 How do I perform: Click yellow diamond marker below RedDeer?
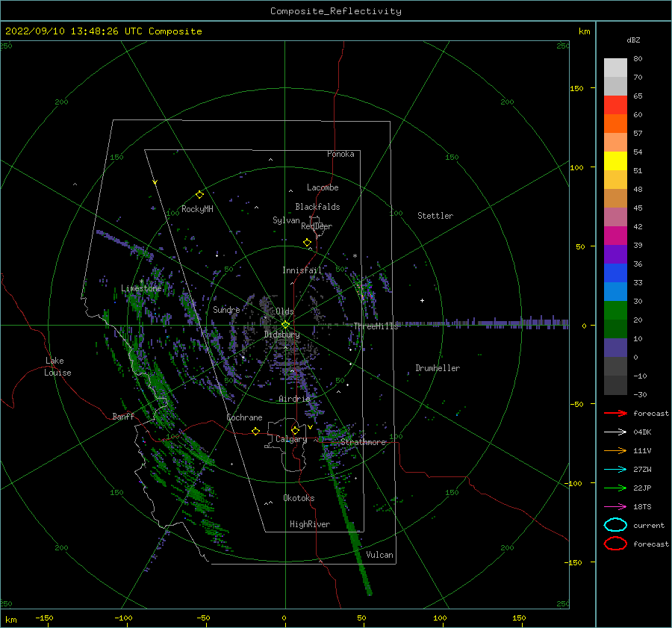tap(308, 242)
